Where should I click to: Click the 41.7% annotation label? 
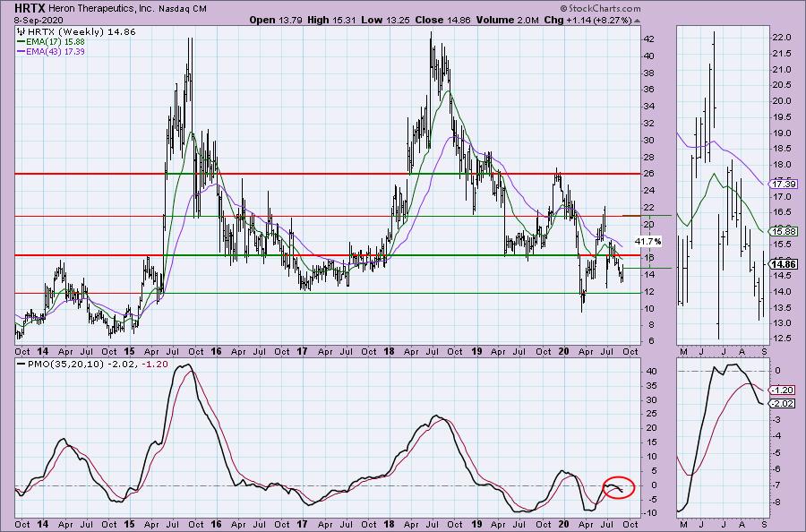point(647,241)
